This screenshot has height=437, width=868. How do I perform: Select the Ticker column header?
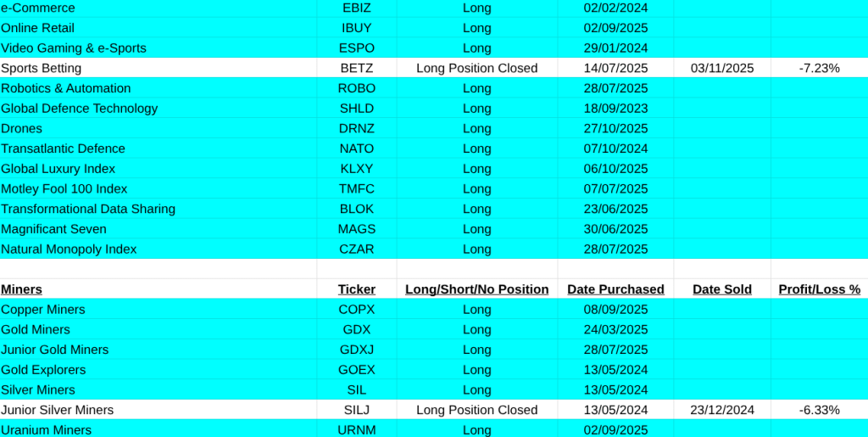[356, 289]
